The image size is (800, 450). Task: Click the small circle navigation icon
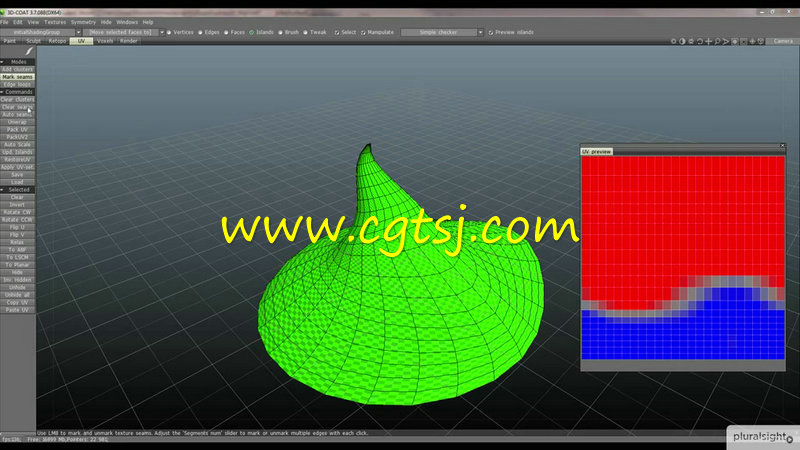(x=673, y=41)
